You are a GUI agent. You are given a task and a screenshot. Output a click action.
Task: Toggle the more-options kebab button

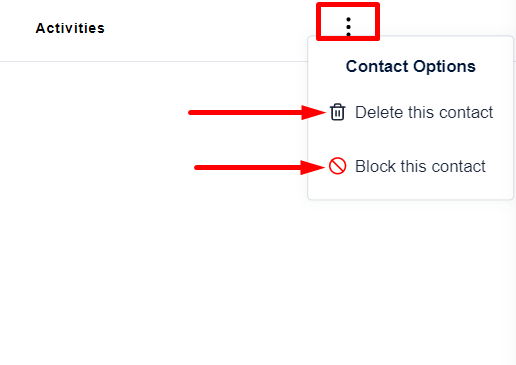pos(348,27)
